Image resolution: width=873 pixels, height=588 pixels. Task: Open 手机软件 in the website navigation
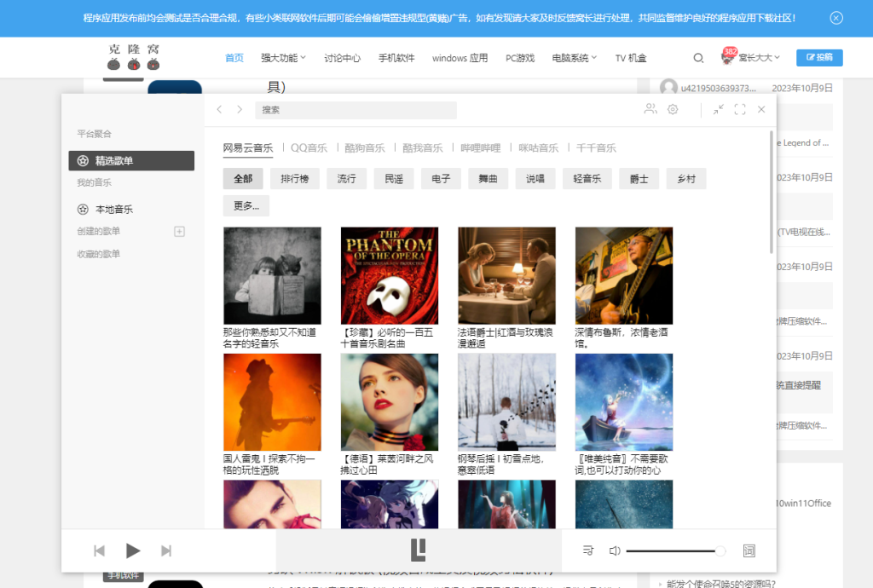click(396, 58)
